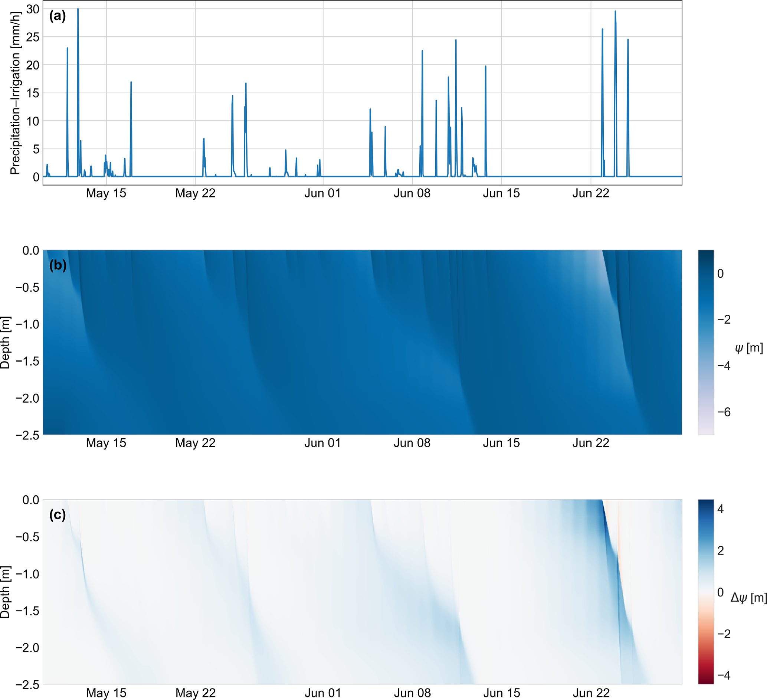The image size is (767, 700).
Task: Click the Jun 01 tick label under panel b
Action: pyautogui.click(x=322, y=443)
